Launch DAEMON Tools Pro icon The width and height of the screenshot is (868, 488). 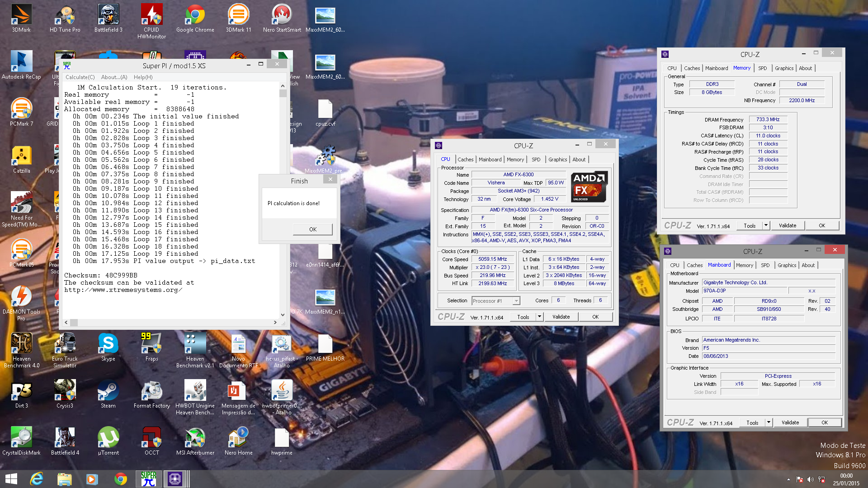pos(21,303)
